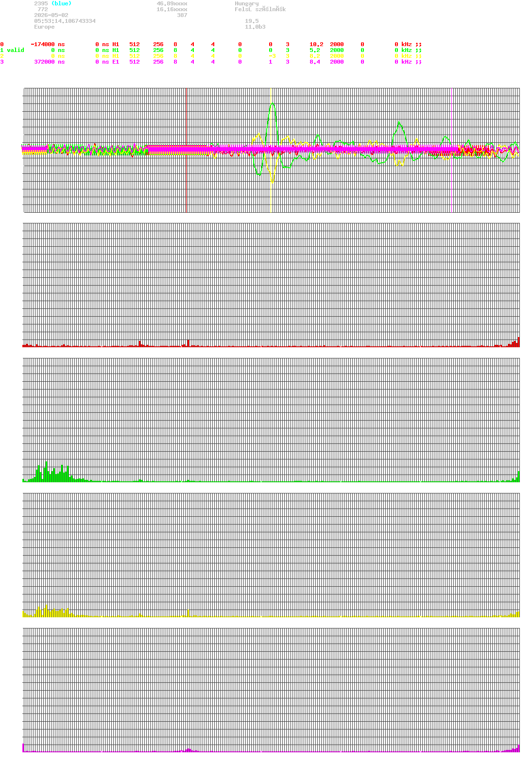
Task: Select the value "772" under the station number
Action: click(43, 9)
